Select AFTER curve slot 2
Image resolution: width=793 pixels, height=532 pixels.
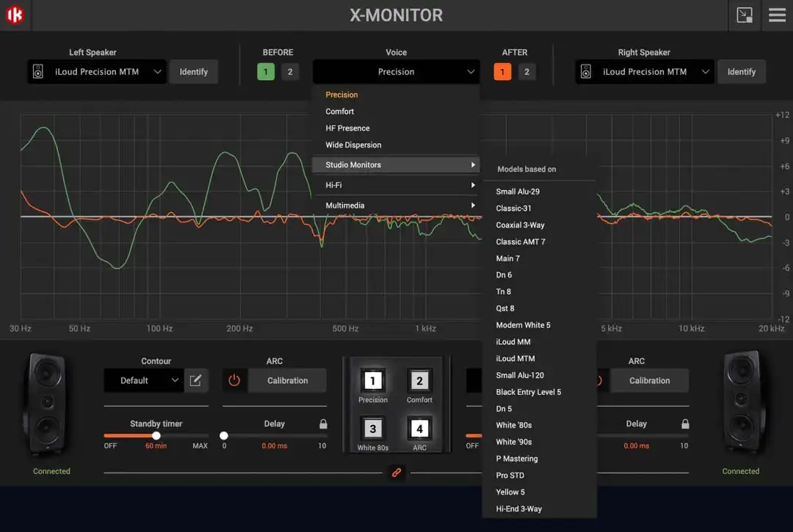(526, 71)
